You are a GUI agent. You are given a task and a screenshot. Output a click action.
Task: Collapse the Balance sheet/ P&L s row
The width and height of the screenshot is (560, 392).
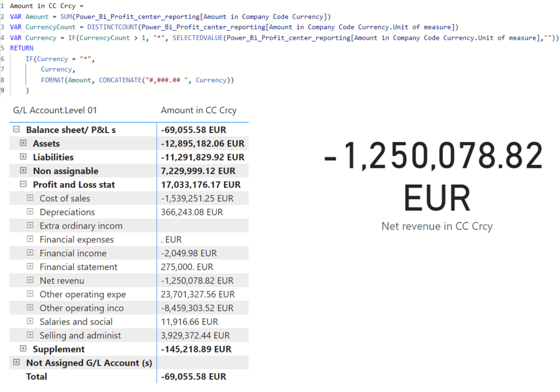coord(16,129)
